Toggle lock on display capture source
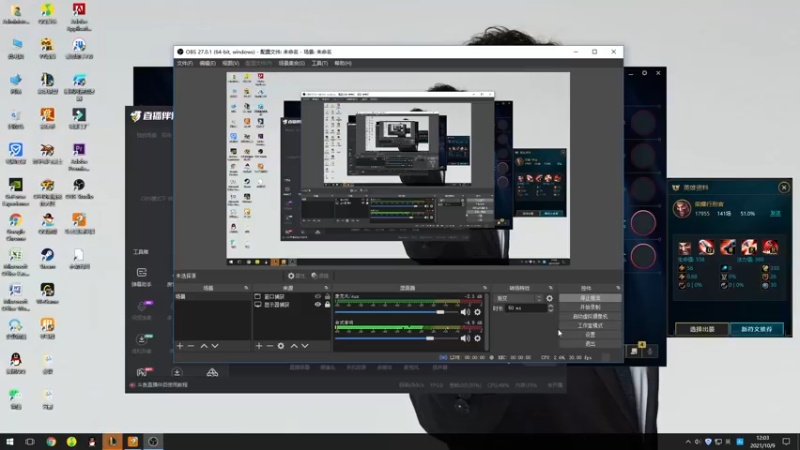This screenshot has width=800, height=450. pyautogui.click(x=328, y=305)
